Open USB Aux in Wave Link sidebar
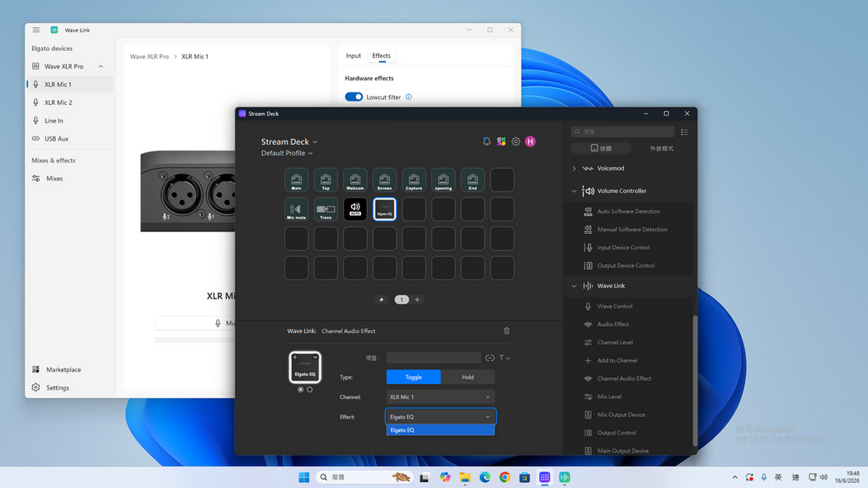Viewport: 868px width, 488px height. (70, 139)
